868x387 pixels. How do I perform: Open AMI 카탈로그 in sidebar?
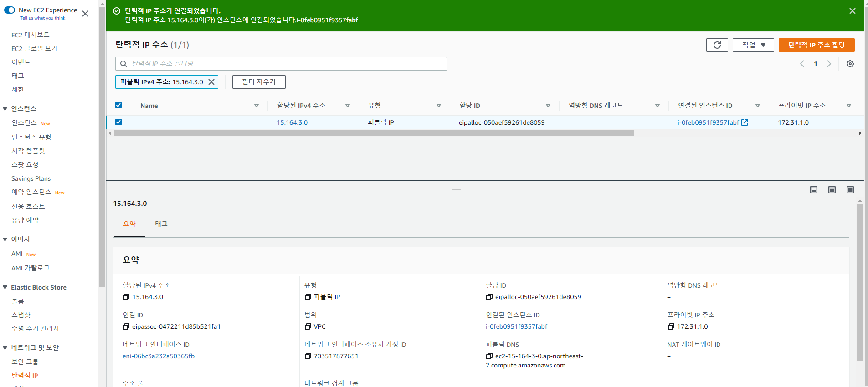[31, 268]
